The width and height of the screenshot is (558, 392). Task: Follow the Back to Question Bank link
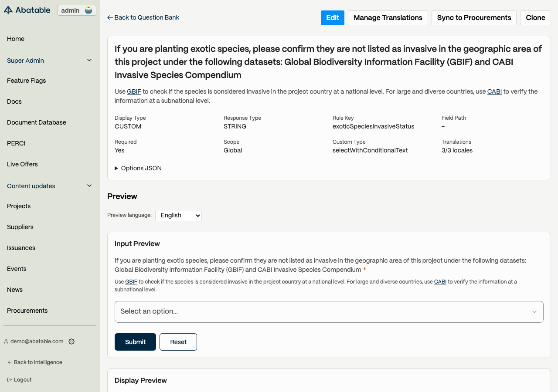coord(143,17)
